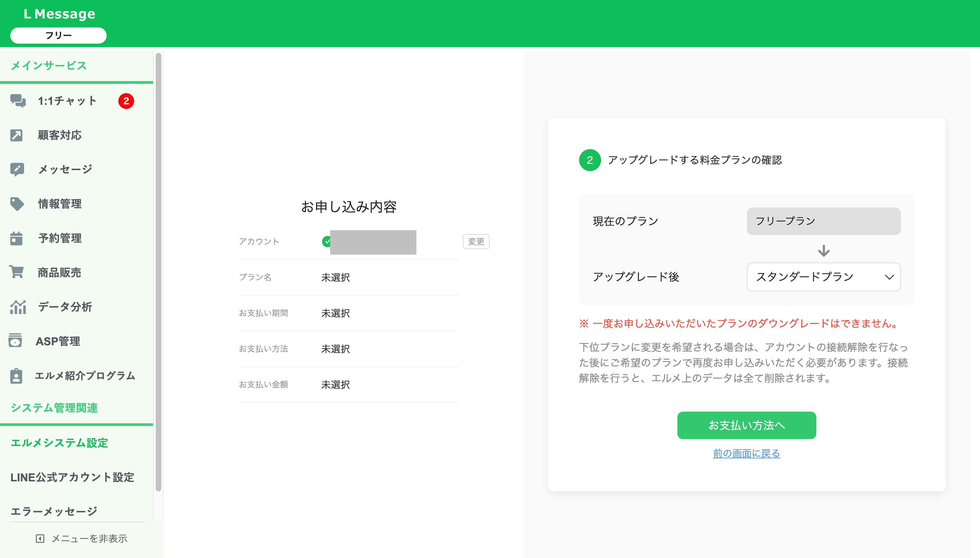The image size is (980, 558).
Task: Click the エルメ紹介プログラム badge icon
Action: (x=16, y=376)
